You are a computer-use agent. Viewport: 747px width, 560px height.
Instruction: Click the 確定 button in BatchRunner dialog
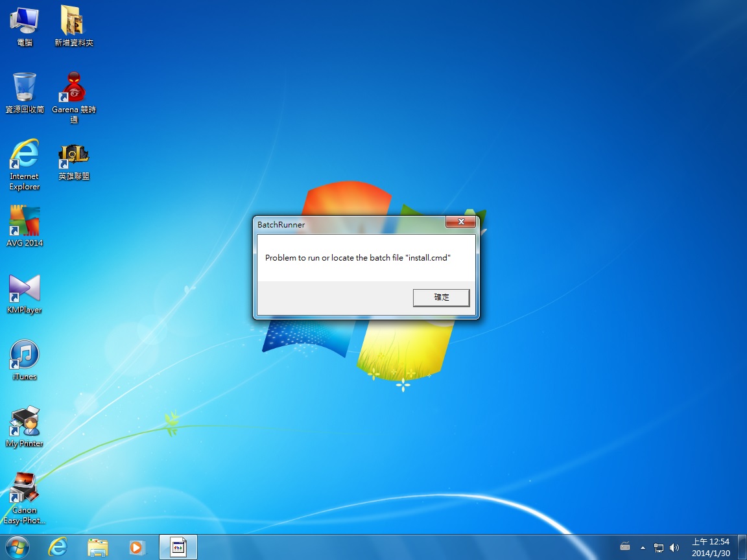pyautogui.click(x=441, y=297)
